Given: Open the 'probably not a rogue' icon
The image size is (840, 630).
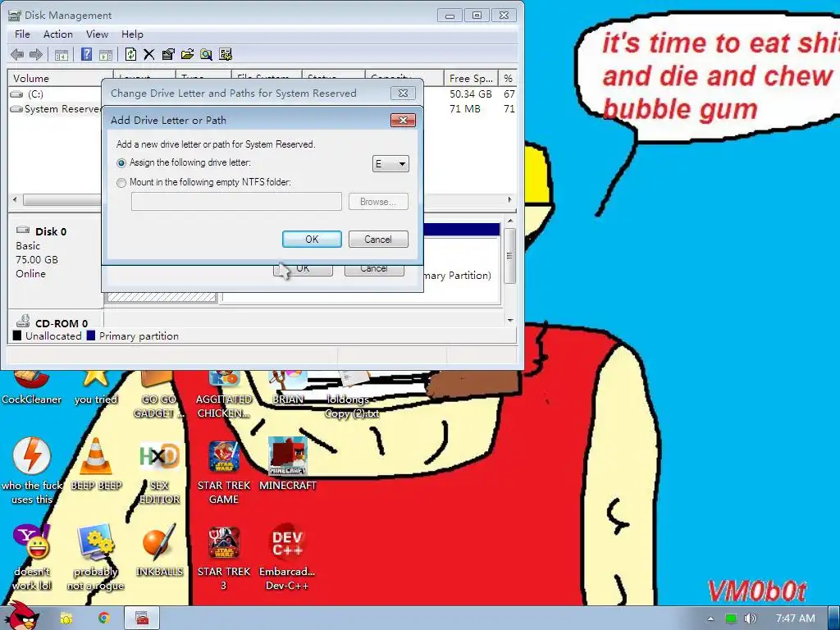Looking at the screenshot, I should 95,557.
